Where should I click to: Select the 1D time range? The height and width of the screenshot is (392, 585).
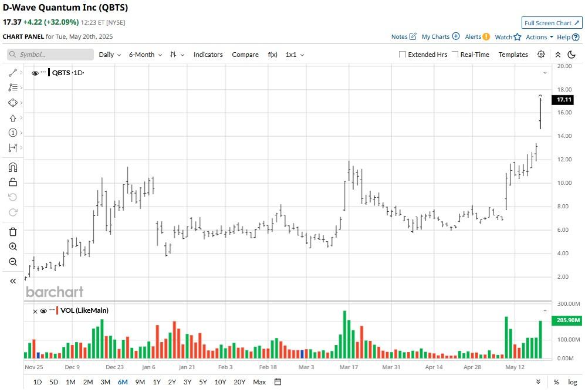coord(38,382)
